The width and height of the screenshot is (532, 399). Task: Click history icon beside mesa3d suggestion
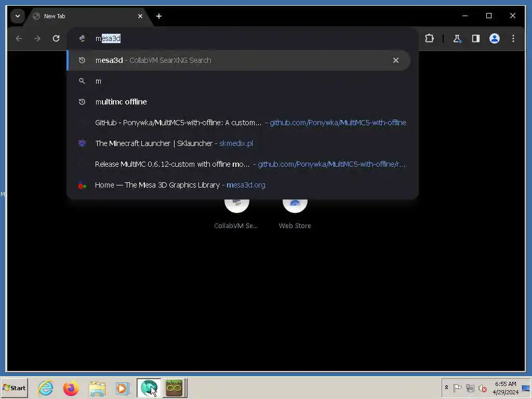[82, 60]
